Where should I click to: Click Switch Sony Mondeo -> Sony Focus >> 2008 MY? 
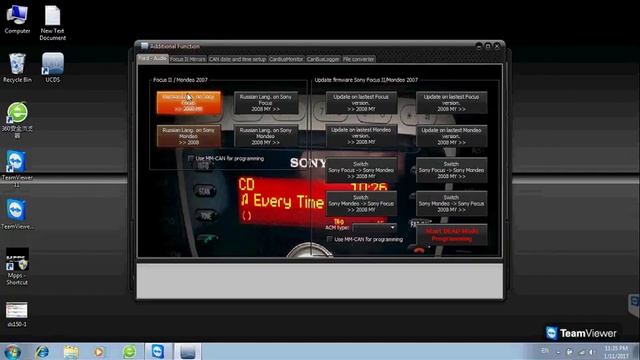[361, 203]
